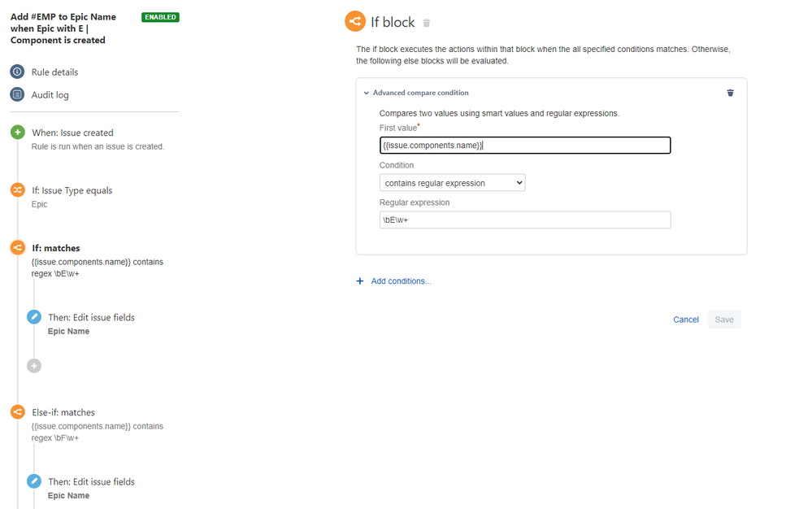Focus the First value input field

pyautogui.click(x=524, y=146)
